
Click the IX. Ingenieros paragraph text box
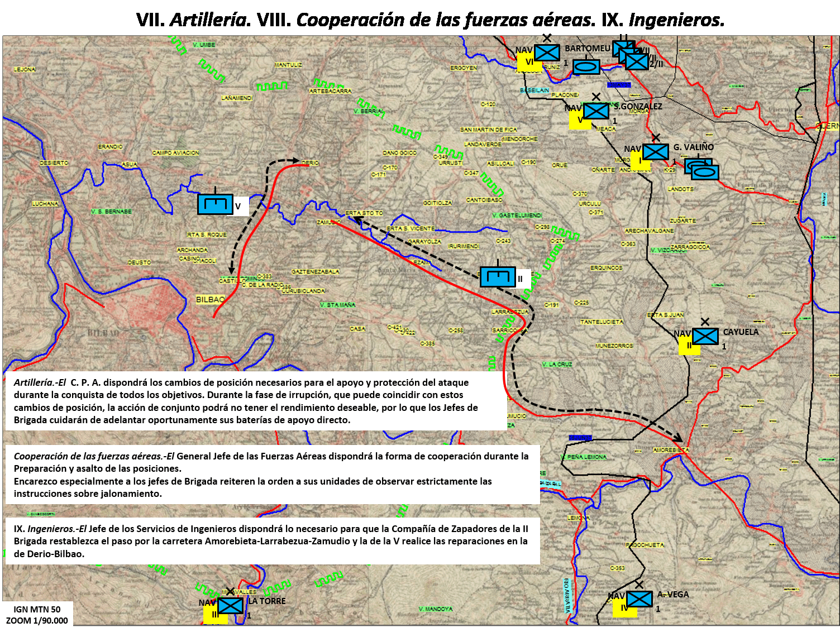click(x=273, y=541)
